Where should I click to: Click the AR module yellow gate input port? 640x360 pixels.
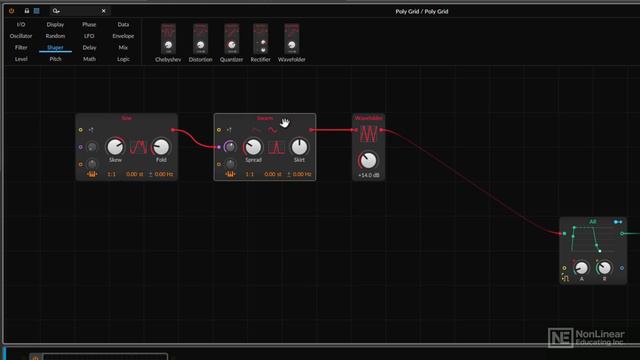pyautogui.click(x=564, y=268)
